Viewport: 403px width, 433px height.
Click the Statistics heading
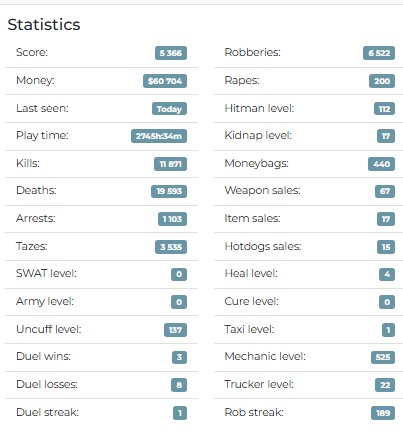click(44, 25)
